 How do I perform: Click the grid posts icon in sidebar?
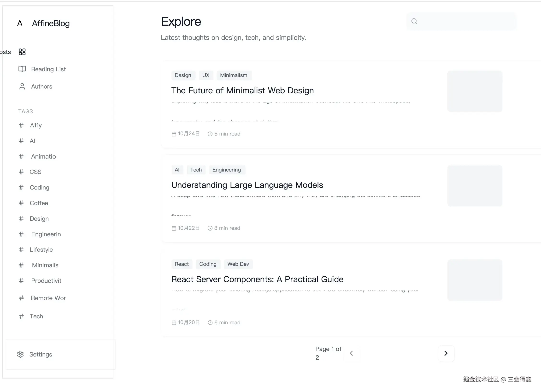[x=22, y=52]
